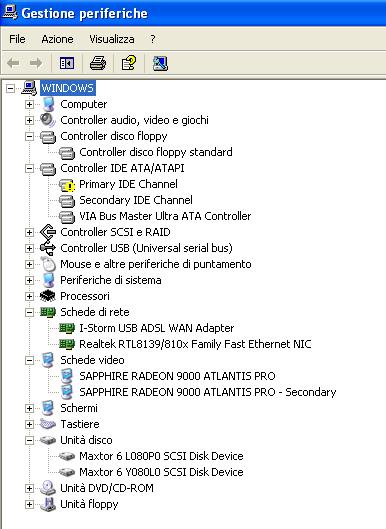386x529 pixels.
Task: Click the DVD/CD-ROM disc icon
Action: [48, 488]
